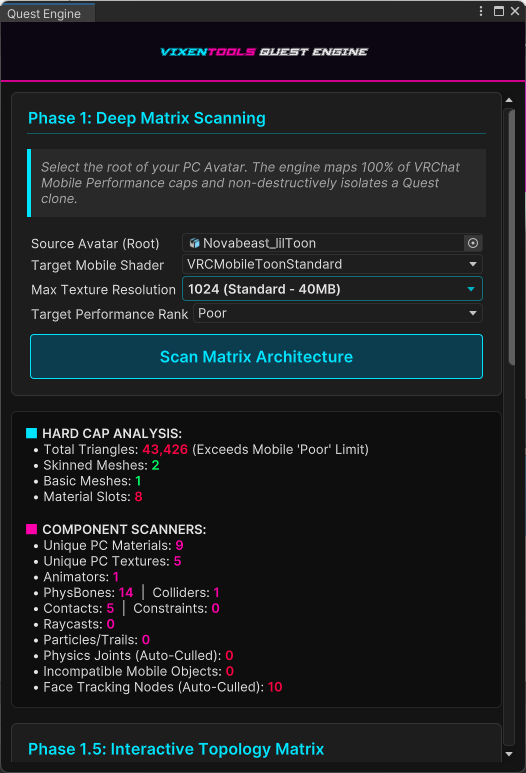The height and width of the screenshot is (773, 526).
Task: Click the cyan square next to HARD CAP ANALYSIS
Action: 32,433
